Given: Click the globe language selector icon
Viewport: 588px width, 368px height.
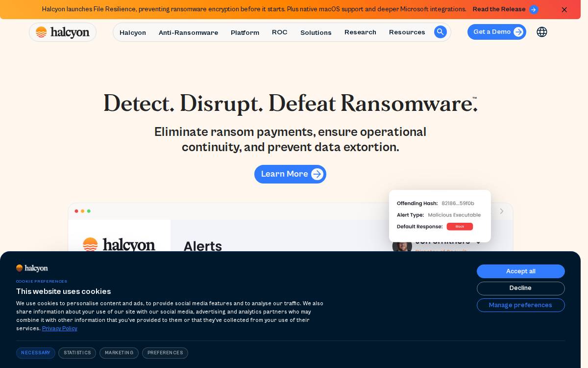Looking at the screenshot, I should 542,32.
